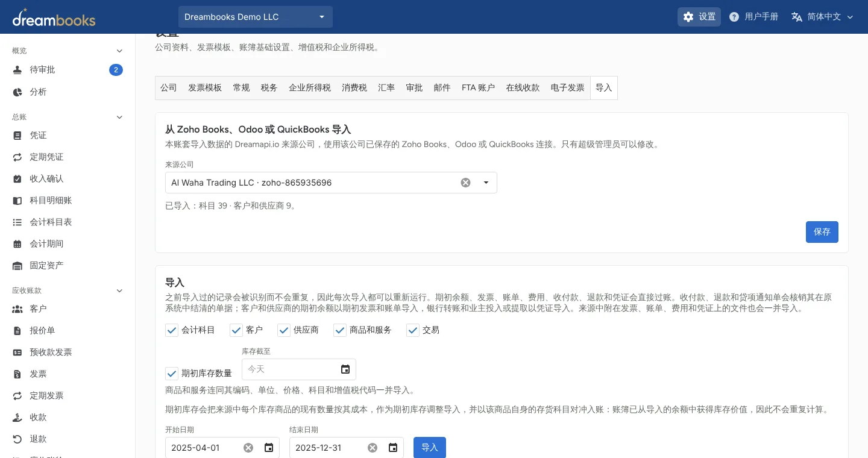
Task: Open the 凭证 voucher icon
Action: coord(17,135)
